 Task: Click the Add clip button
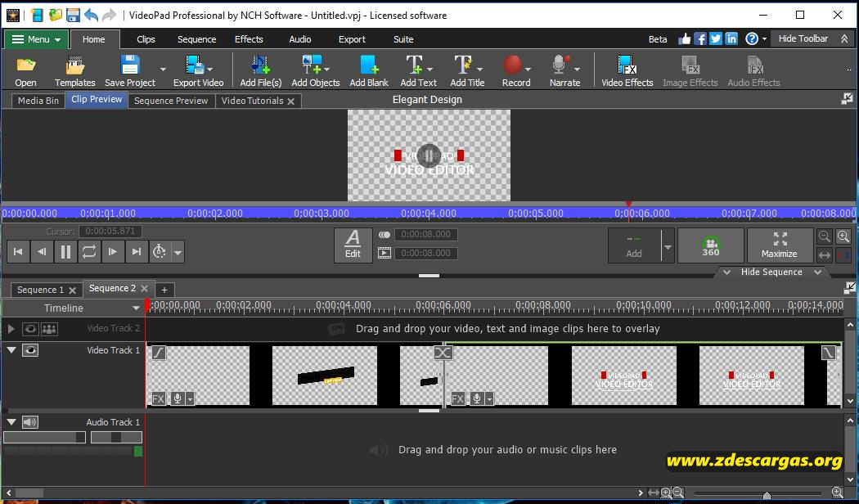634,246
